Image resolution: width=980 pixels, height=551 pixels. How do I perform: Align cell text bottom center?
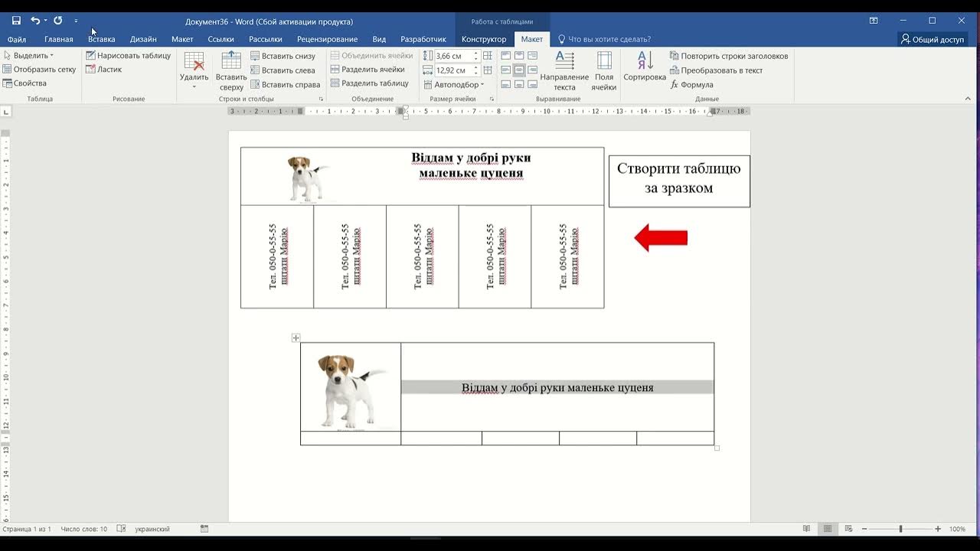coord(519,83)
